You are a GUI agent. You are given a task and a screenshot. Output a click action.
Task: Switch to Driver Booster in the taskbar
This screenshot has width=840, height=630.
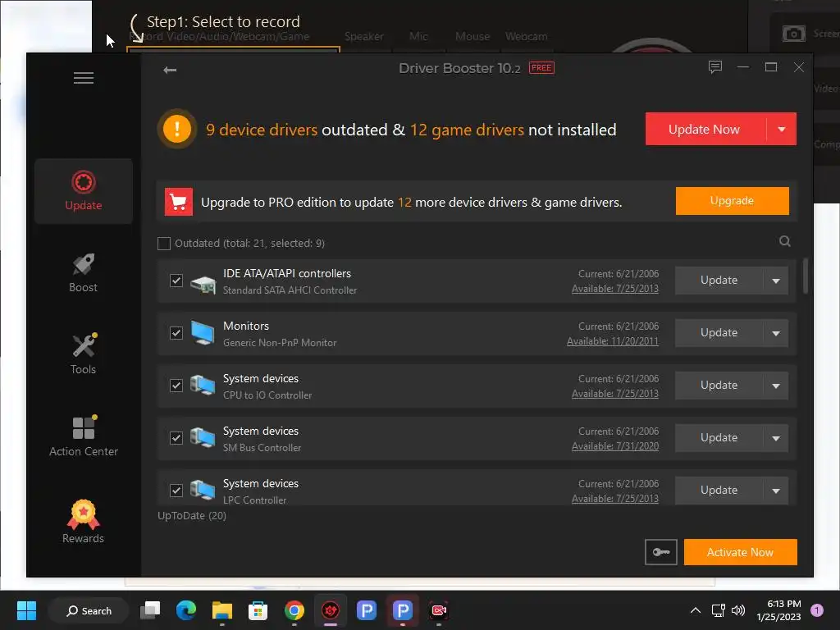pos(331,610)
